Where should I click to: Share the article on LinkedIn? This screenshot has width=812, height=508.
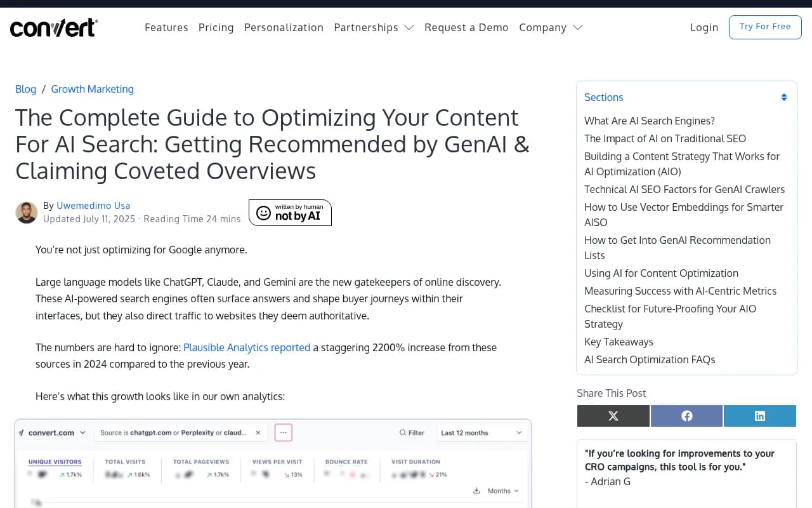pos(760,416)
